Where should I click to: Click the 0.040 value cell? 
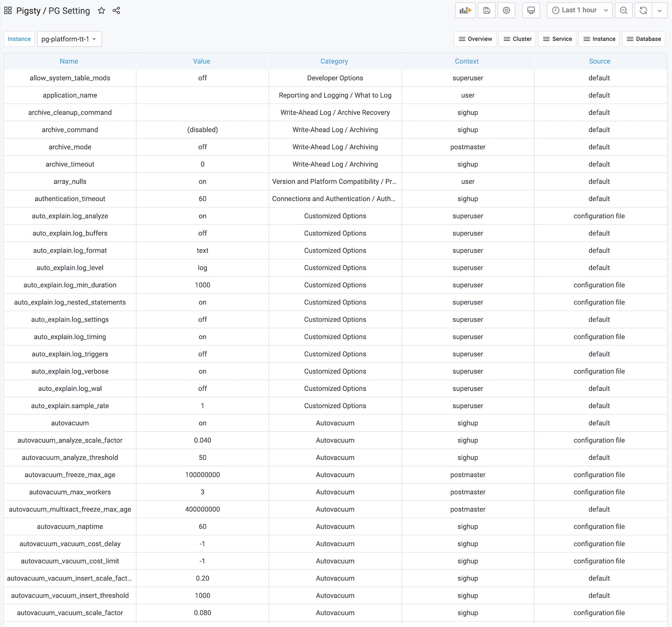[x=202, y=440]
